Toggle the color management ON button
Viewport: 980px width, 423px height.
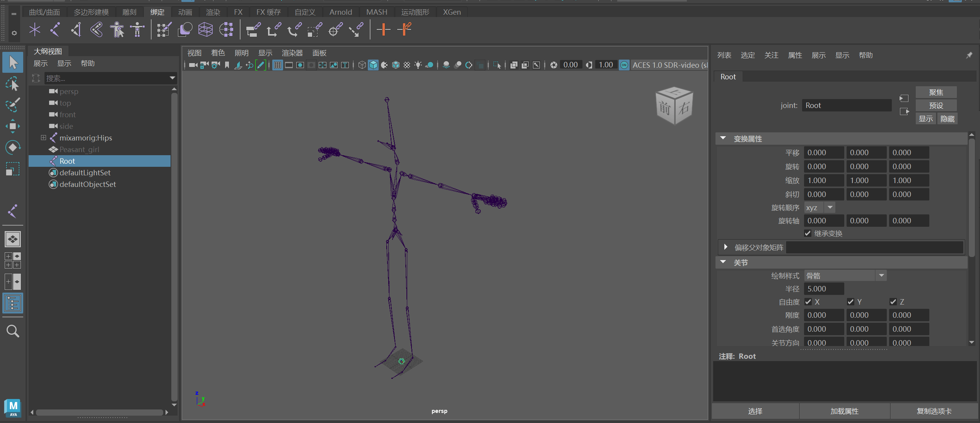[624, 65]
